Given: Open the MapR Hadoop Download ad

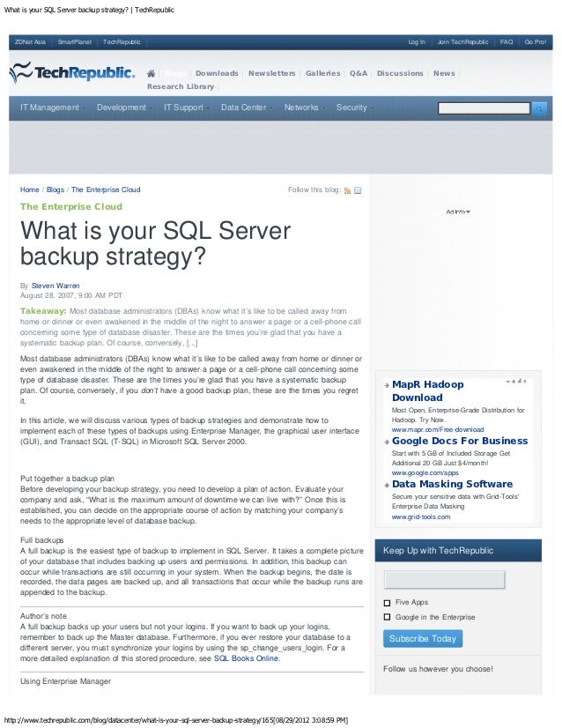Looking at the screenshot, I should pyautogui.click(x=428, y=391).
